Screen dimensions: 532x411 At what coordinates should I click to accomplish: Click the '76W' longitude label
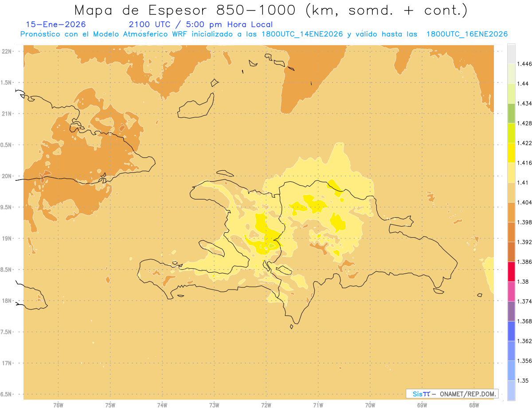tap(58, 405)
